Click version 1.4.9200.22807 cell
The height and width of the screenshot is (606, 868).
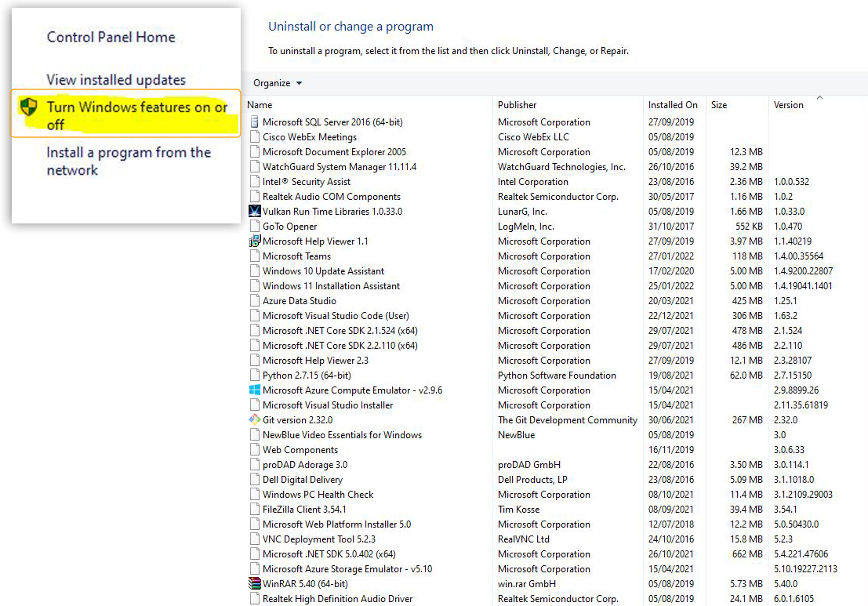click(803, 271)
